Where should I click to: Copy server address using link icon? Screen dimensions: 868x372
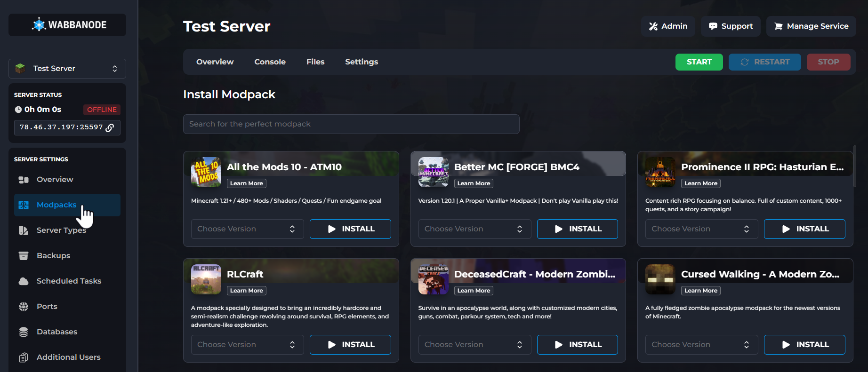tap(110, 127)
